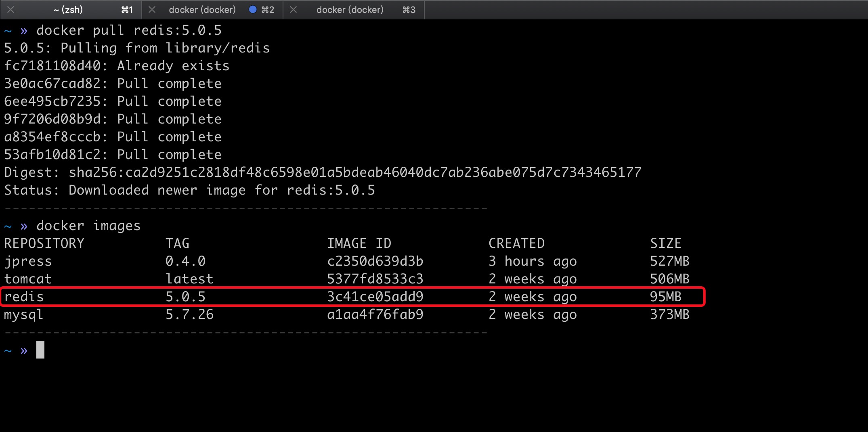Viewport: 868px width, 432px height.
Task: Click the mysql tag 5.7.26
Action: [x=189, y=315]
